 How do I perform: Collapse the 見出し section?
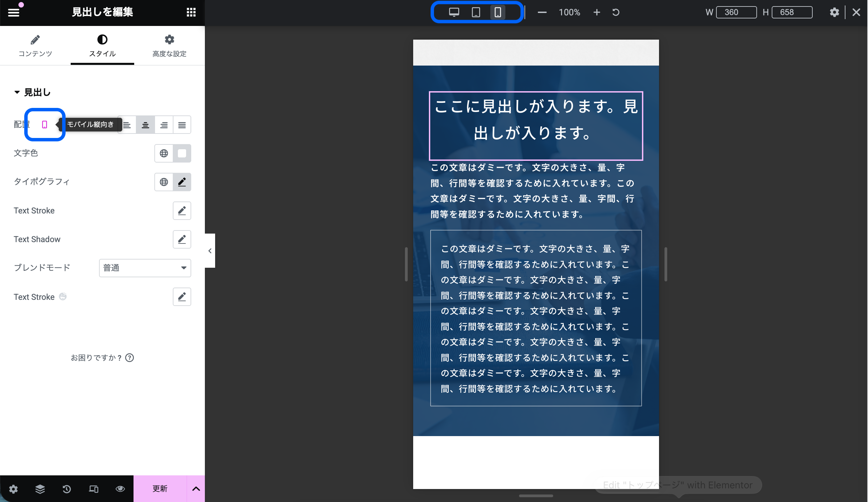(32, 92)
